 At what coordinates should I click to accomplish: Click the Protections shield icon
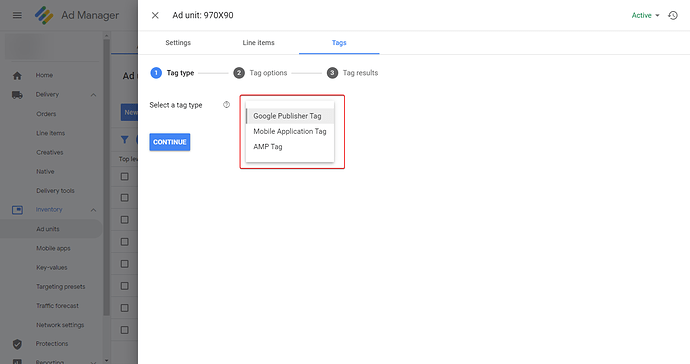pyautogui.click(x=17, y=344)
